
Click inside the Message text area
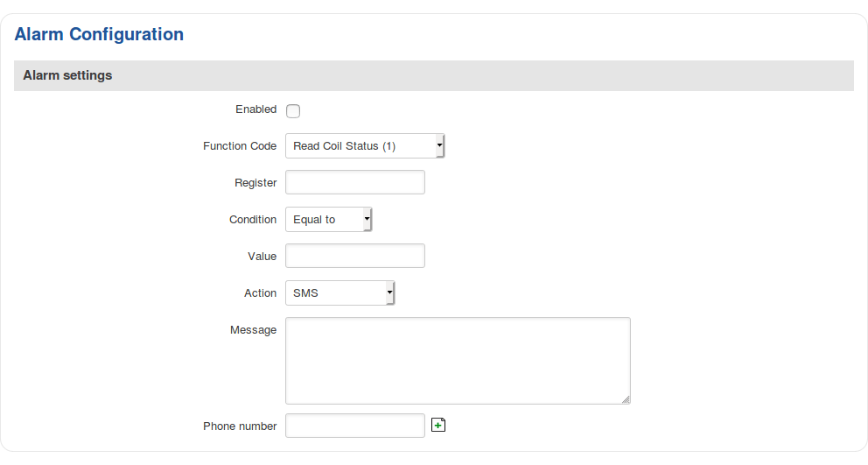tap(458, 361)
